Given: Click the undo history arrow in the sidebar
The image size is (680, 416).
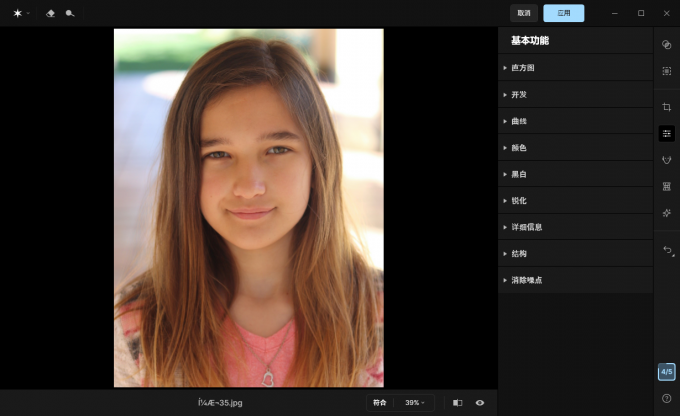Looking at the screenshot, I should [x=668, y=250].
